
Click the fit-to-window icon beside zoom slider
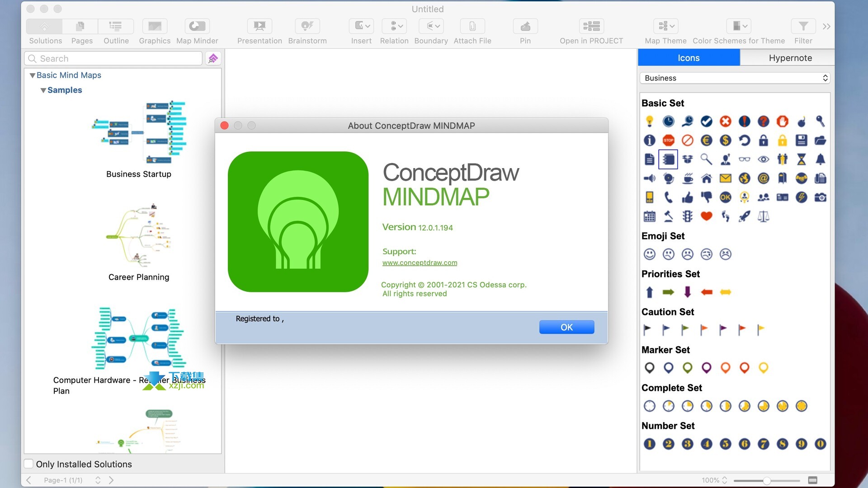(x=812, y=480)
